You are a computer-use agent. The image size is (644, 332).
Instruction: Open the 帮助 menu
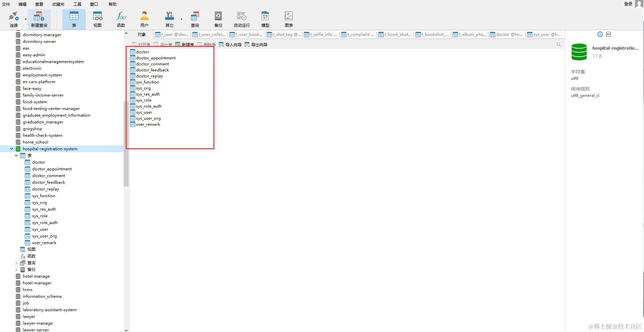click(113, 4)
